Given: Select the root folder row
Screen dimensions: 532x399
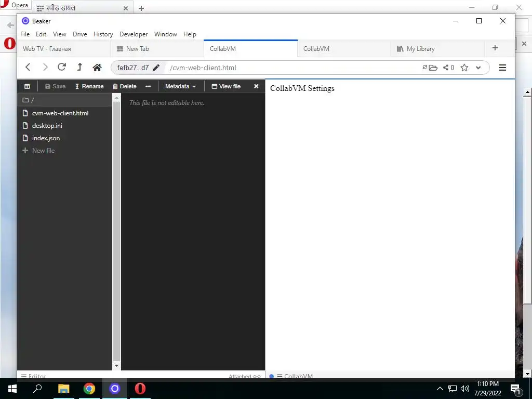Looking at the screenshot, I should 64,100.
